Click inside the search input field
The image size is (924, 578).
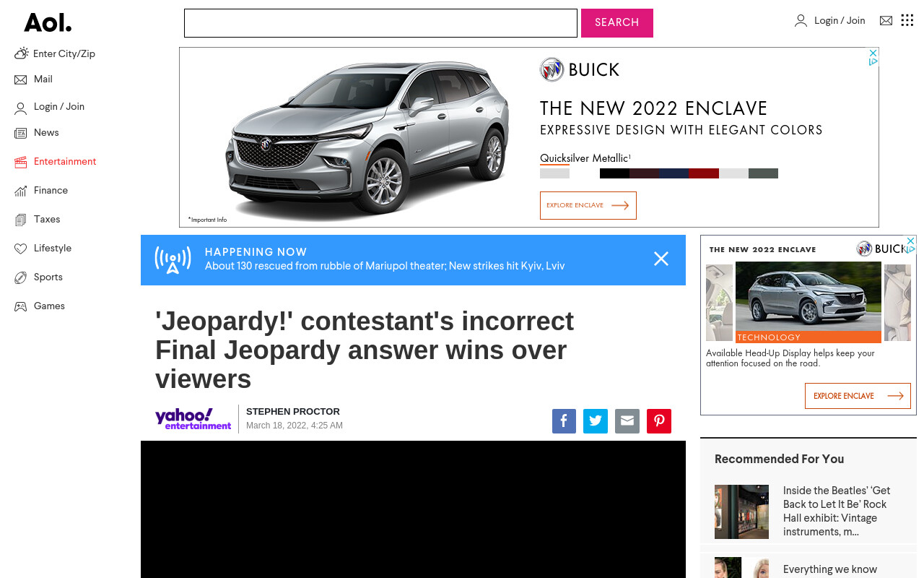pos(380,23)
